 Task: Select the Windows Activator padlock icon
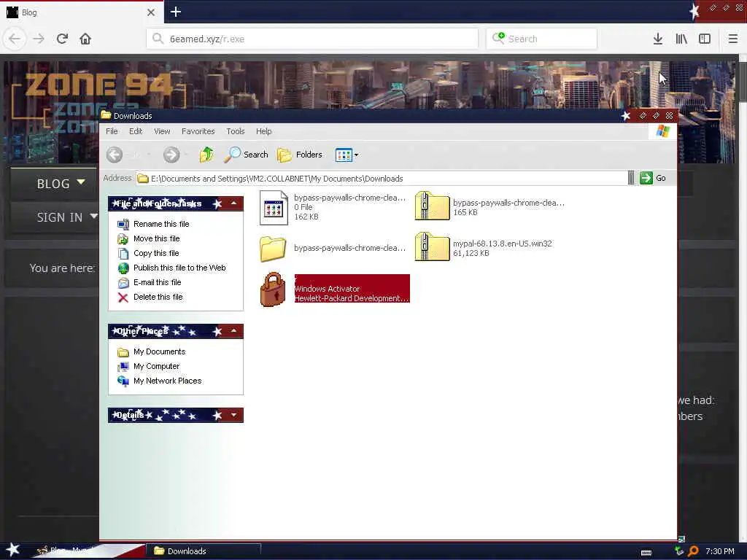coord(273,289)
